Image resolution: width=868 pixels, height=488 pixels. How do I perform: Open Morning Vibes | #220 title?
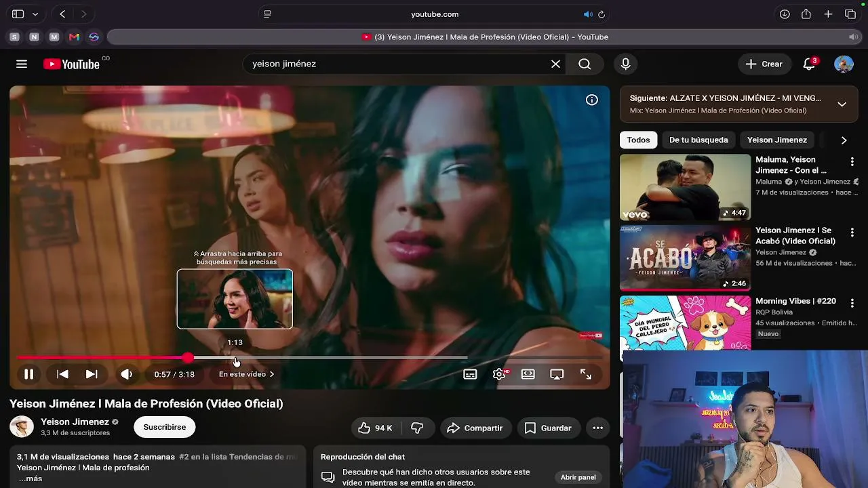click(796, 301)
